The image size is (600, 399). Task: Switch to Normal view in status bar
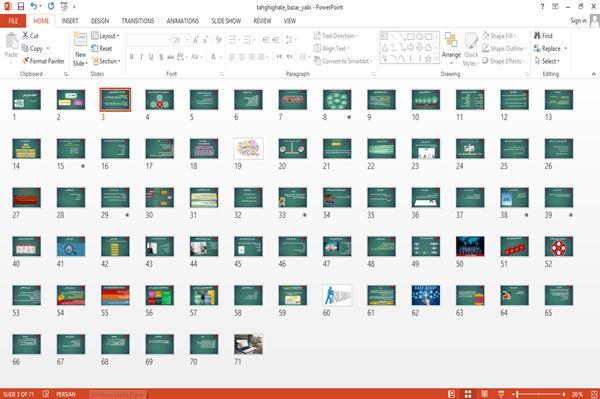pos(452,394)
